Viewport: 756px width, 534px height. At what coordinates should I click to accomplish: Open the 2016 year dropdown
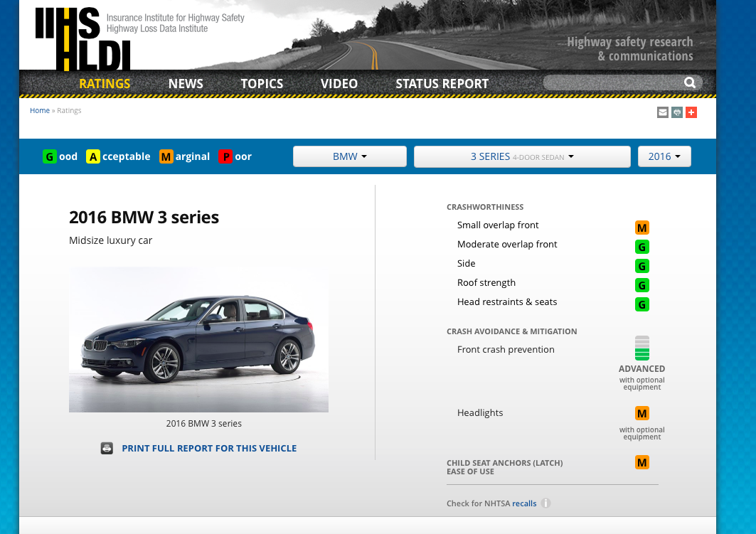664,156
